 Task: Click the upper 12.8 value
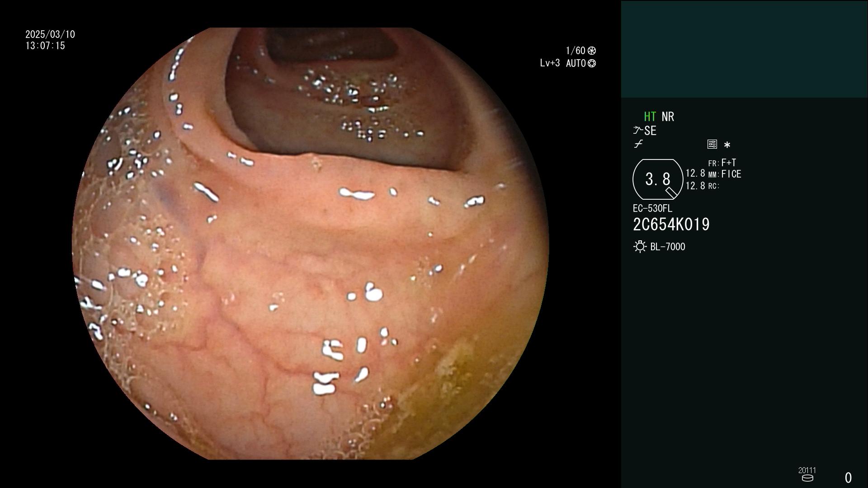pyautogui.click(x=695, y=174)
